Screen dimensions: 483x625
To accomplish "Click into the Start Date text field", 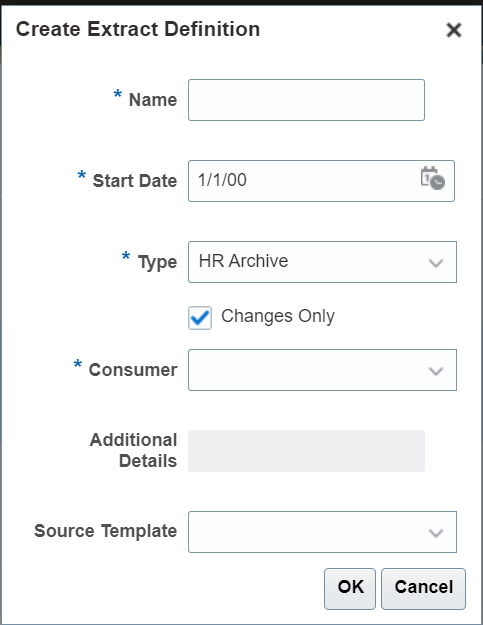I will coord(303,181).
